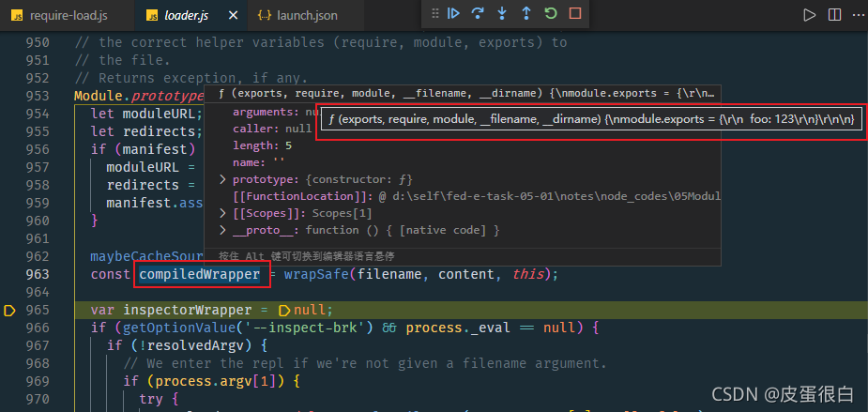Continue debugging with the play icon
Screen dimensions: 868x412
tap(454, 13)
